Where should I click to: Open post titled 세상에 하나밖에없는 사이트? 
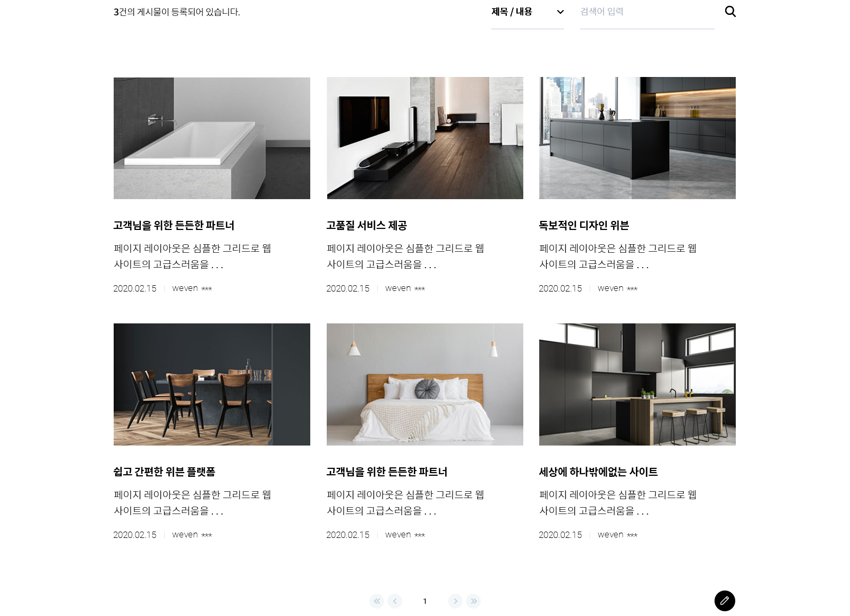[x=598, y=472]
